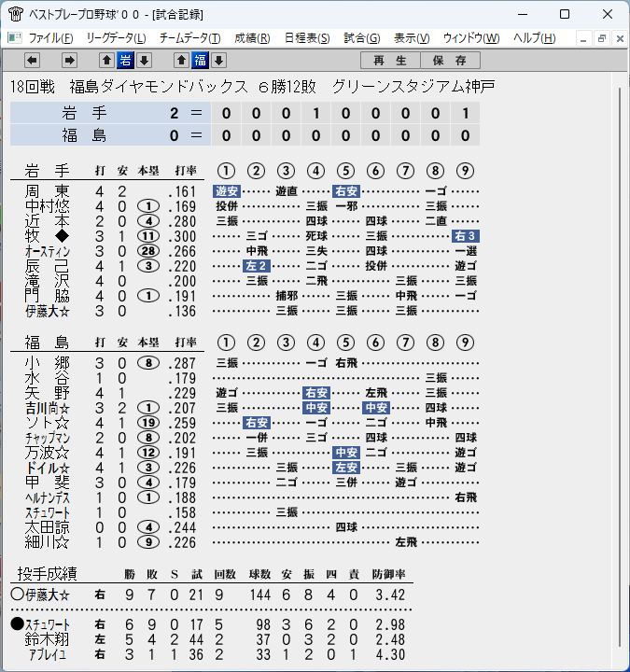Click the highlighted 右3 play result
This screenshot has width=630, height=672.
466,236
